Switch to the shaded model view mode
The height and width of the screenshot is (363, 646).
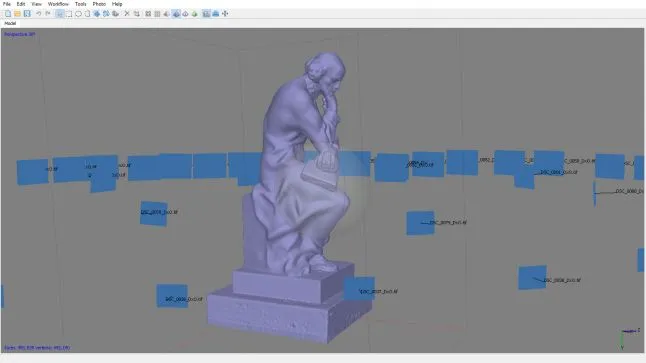176,14
